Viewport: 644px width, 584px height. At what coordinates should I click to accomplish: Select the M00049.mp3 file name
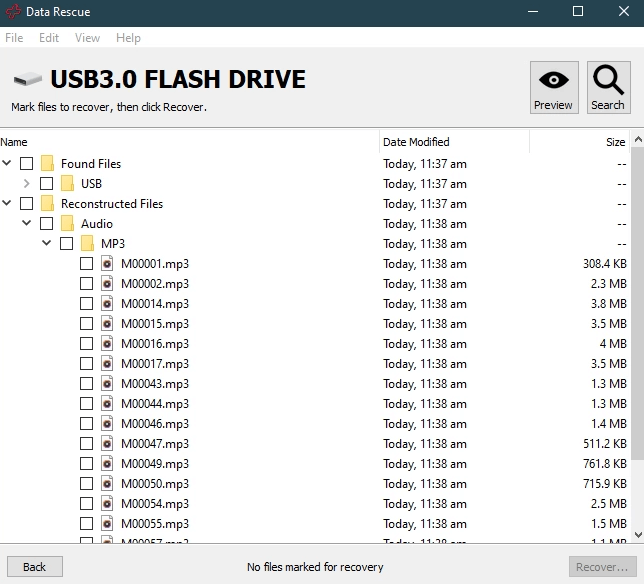(x=155, y=464)
